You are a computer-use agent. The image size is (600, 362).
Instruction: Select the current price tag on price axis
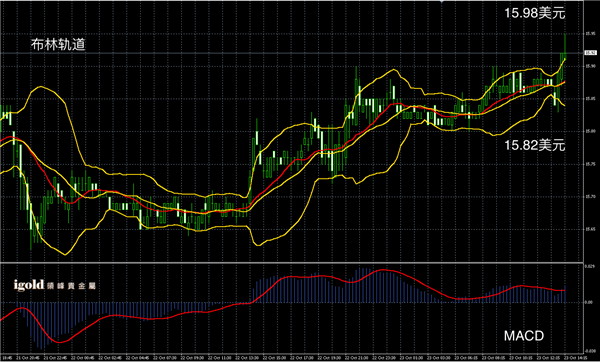589,53
